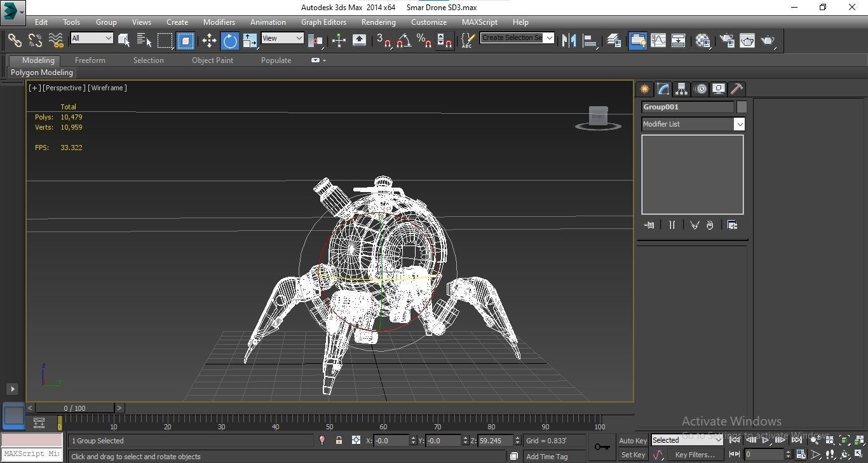Activate the Select and Rotate tool
The height and width of the screenshot is (463, 868).
pyautogui.click(x=229, y=40)
